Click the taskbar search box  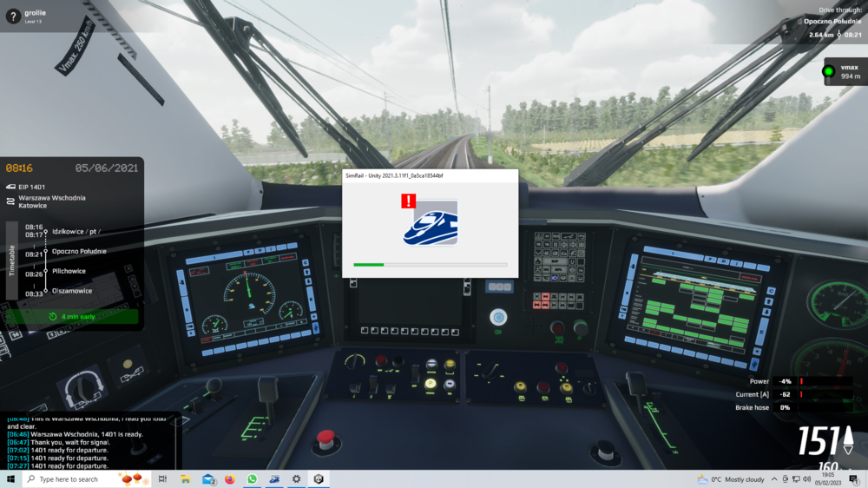tap(87, 479)
